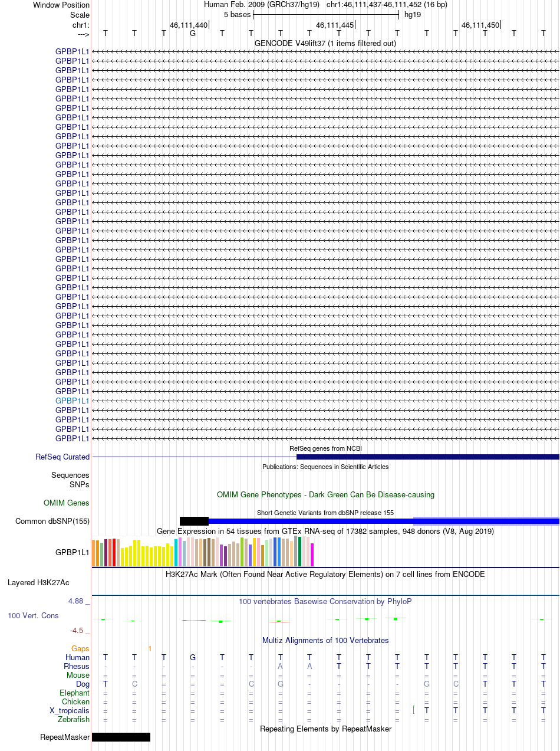This screenshot has height=751, width=560.
Task: Click the 'RepeatMasker' track label
Action: 65,737
